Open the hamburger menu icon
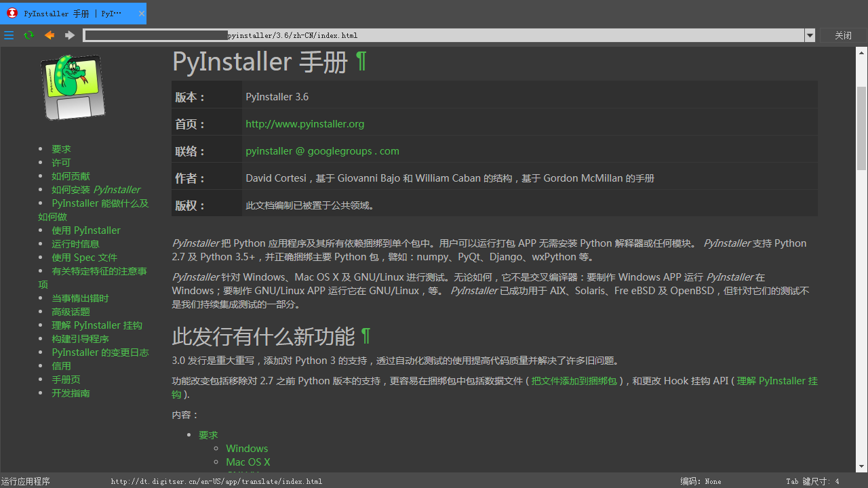 click(9, 35)
